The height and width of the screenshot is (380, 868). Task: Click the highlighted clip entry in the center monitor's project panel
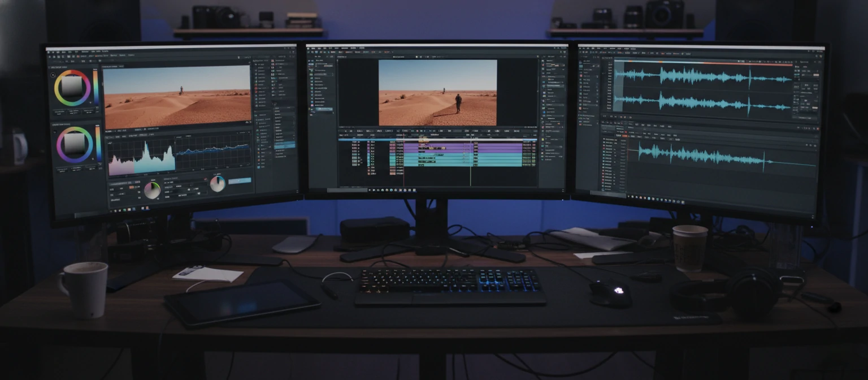pyautogui.click(x=324, y=109)
